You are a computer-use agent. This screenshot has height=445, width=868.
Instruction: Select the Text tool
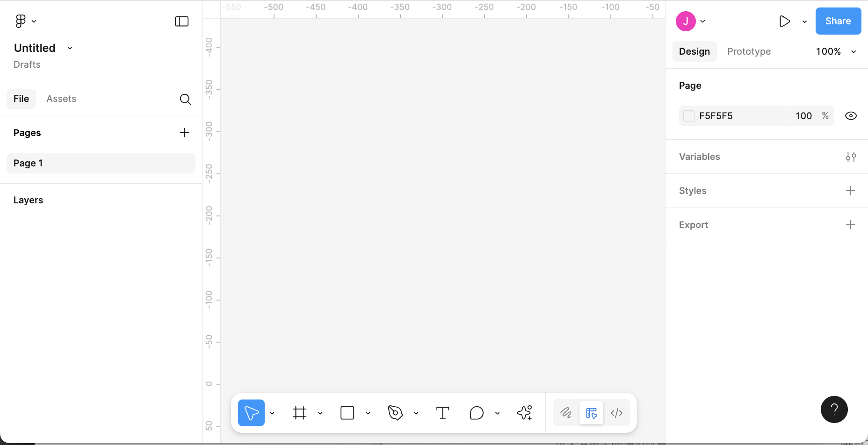coord(442,413)
